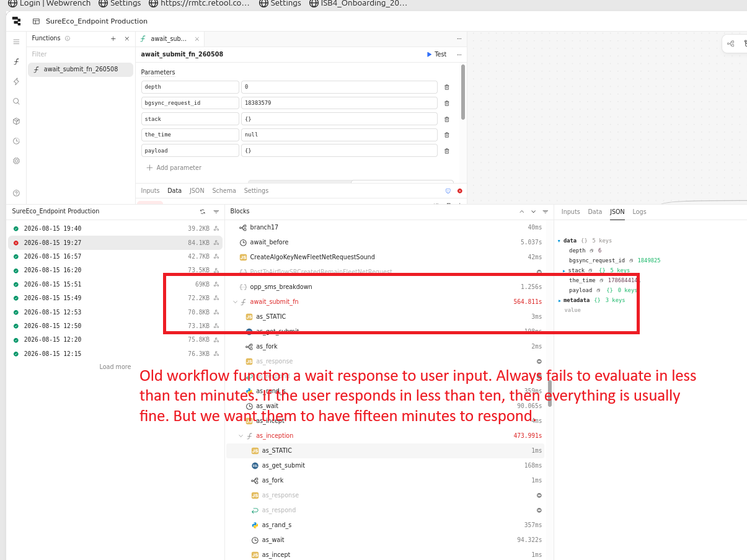Open the 2026-08-15 16:57 run
747x560 pixels.
point(115,256)
